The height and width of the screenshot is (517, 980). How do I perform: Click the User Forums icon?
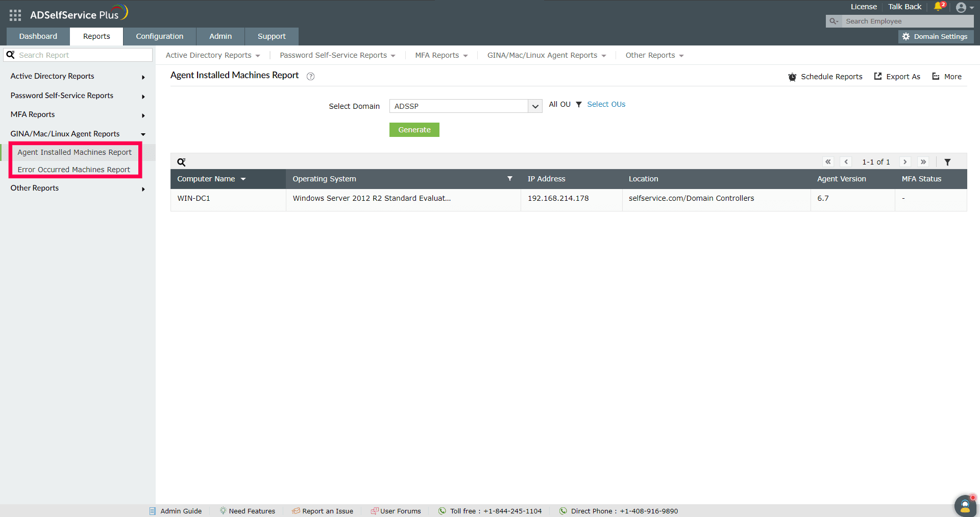point(375,511)
